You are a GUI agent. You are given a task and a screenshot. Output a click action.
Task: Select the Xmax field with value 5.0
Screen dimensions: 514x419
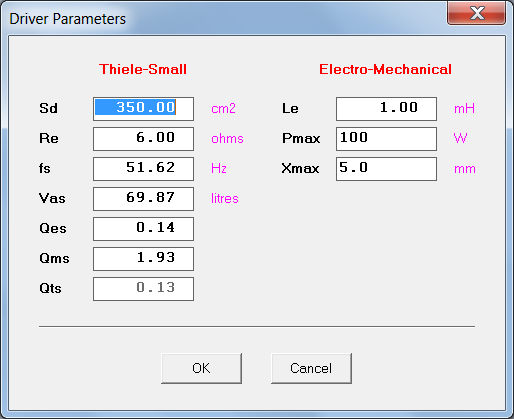click(x=386, y=169)
